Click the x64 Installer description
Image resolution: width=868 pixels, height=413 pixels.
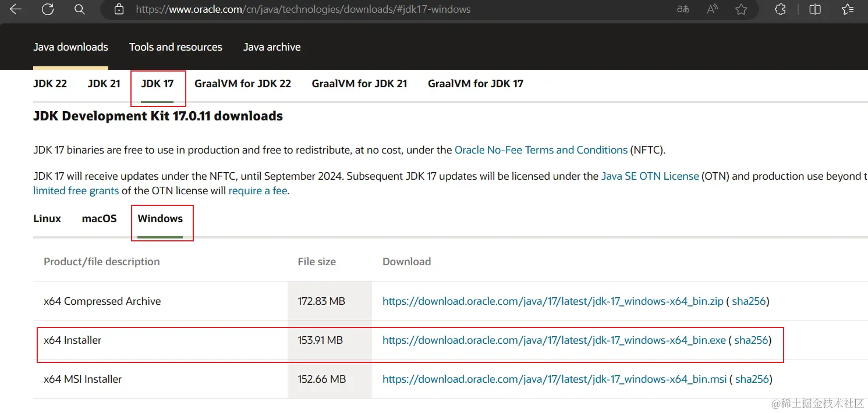click(x=72, y=340)
